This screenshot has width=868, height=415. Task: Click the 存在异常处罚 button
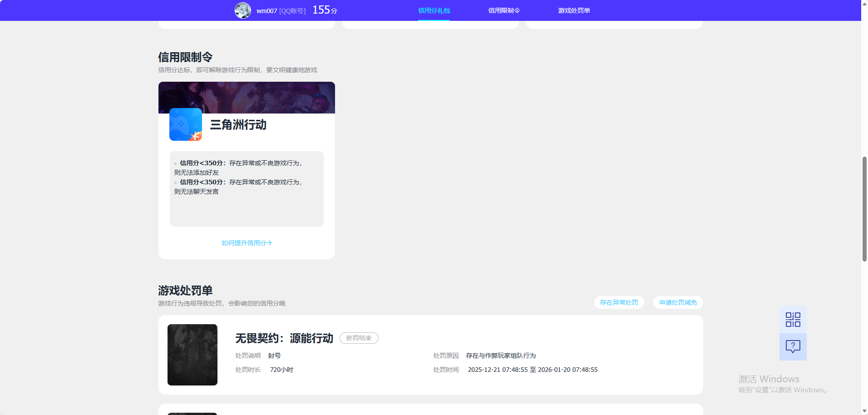[x=619, y=302]
